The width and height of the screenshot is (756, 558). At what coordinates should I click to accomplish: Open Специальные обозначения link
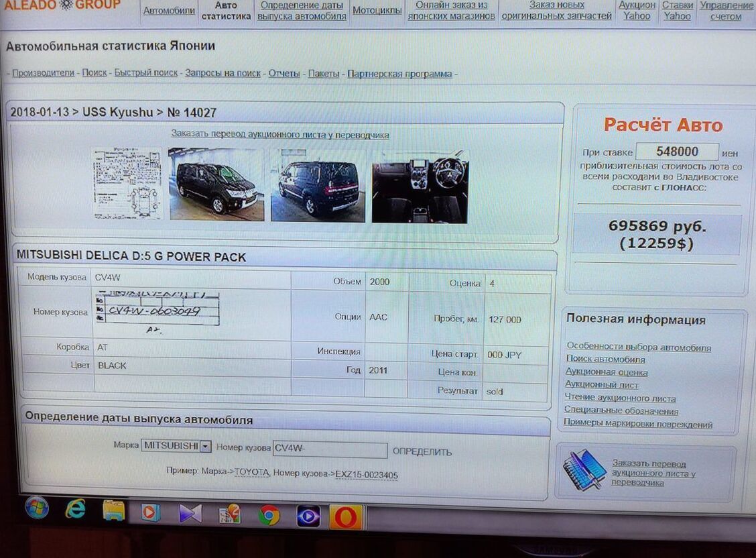coord(621,410)
